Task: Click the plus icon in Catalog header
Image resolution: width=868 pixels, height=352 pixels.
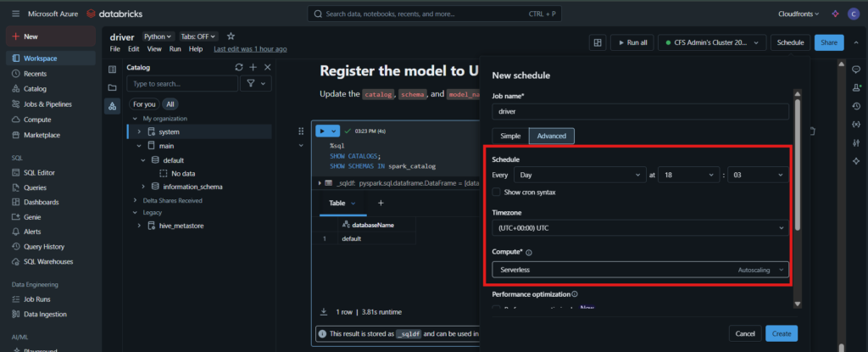Action: (253, 67)
